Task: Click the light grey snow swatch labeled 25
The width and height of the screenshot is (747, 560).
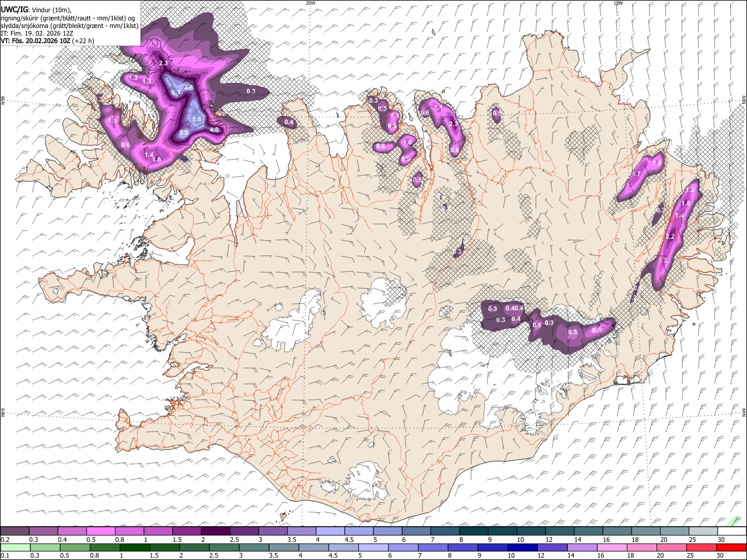Action: click(x=703, y=531)
